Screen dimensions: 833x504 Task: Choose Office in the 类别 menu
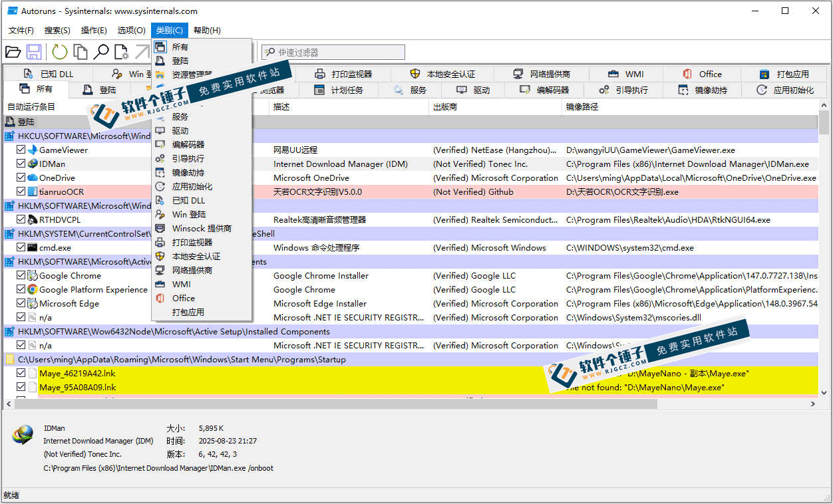click(x=202, y=299)
